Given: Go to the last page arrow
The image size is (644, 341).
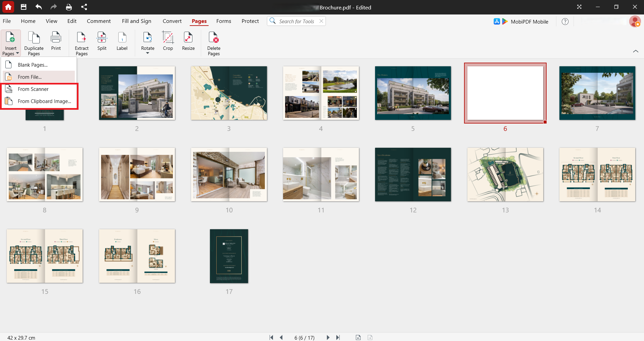Looking at the screenshot, I should tap(338, 337).
